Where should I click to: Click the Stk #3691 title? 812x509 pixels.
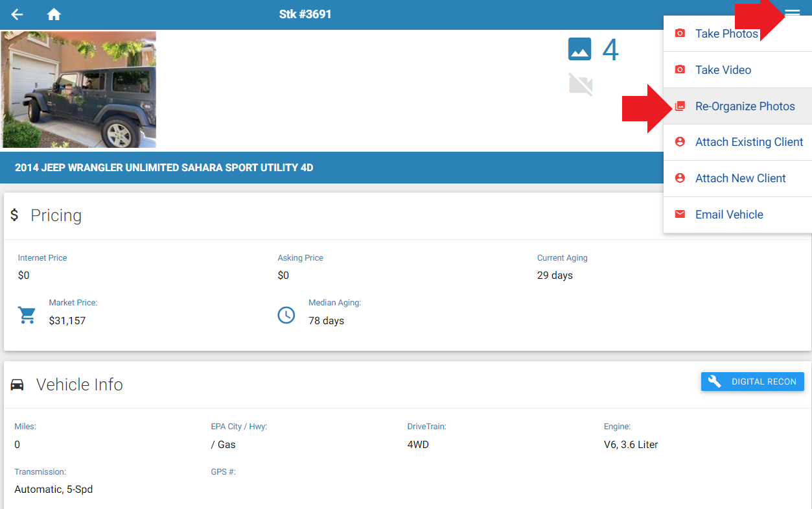pos(305,14)
